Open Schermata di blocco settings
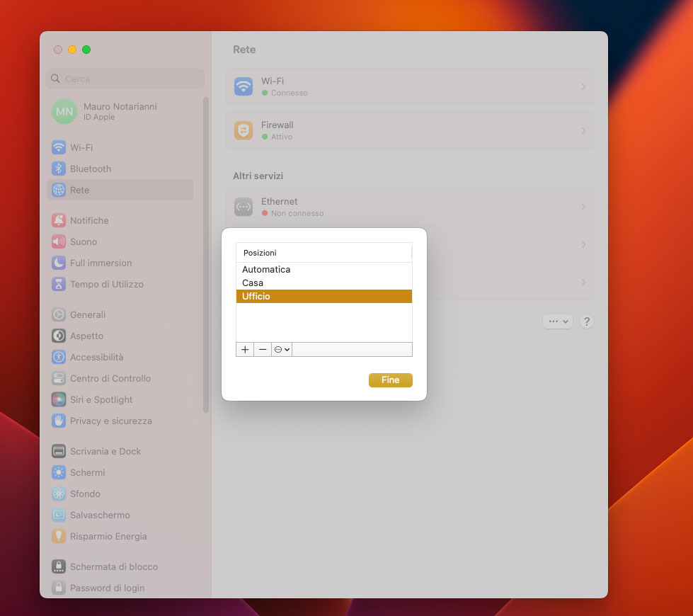 [x=120, y=566]
